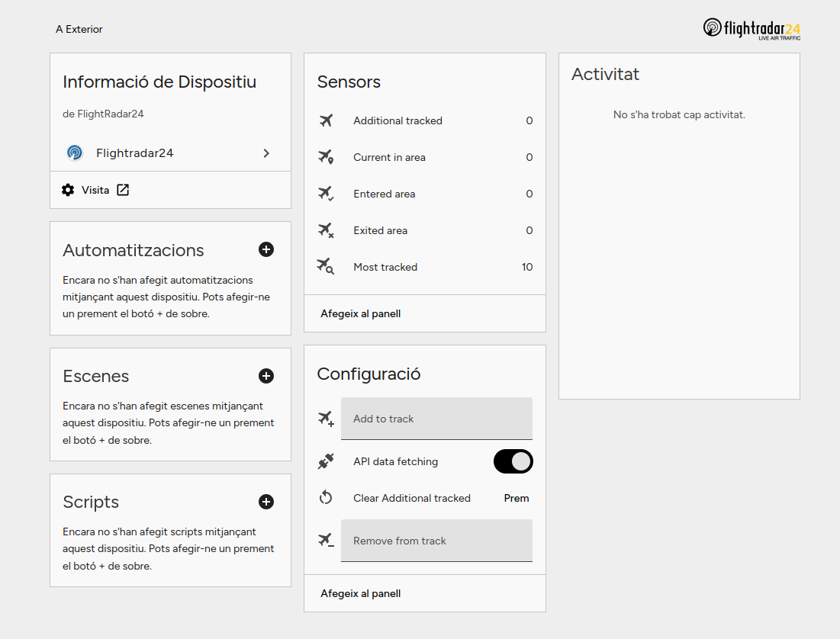Screen dimensions: 840x639
Task: Click the Most tracked search plane icon
Action: coord(326,267)
